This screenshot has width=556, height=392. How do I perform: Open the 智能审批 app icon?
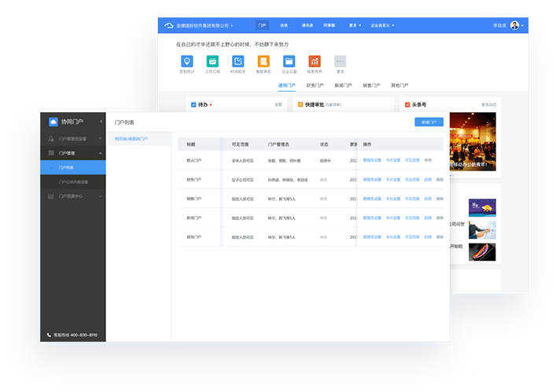coord(263,61)
